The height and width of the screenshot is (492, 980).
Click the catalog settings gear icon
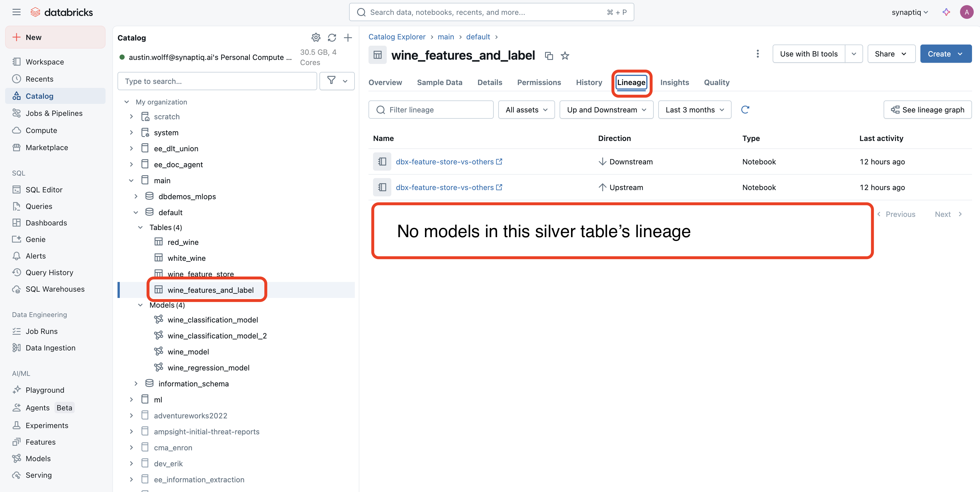316,37
